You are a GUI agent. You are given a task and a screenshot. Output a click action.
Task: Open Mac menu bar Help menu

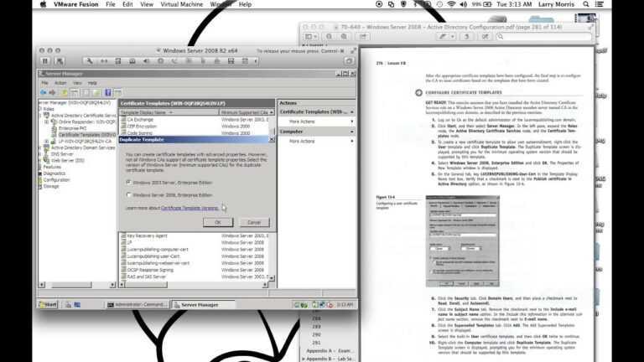245,4
